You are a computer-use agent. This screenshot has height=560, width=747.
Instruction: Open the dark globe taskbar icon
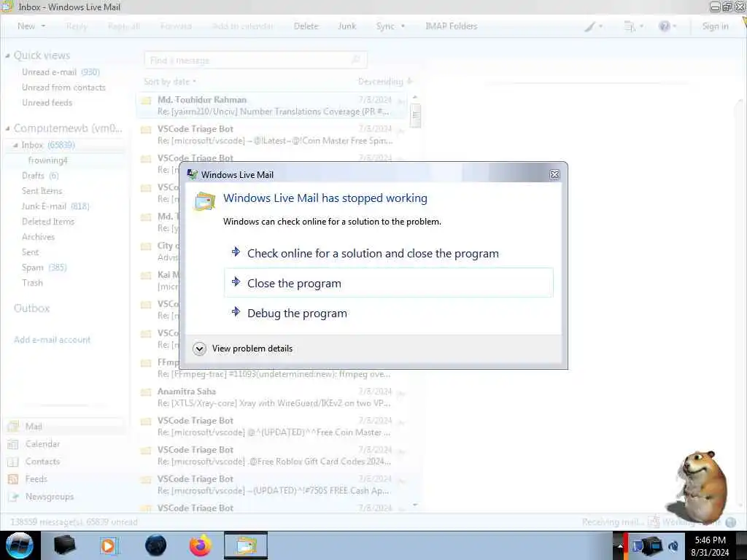[156, 545]
